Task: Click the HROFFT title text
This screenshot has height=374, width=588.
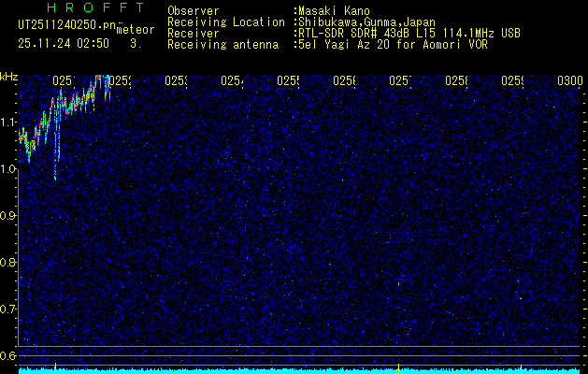Action: coord(96,7)
